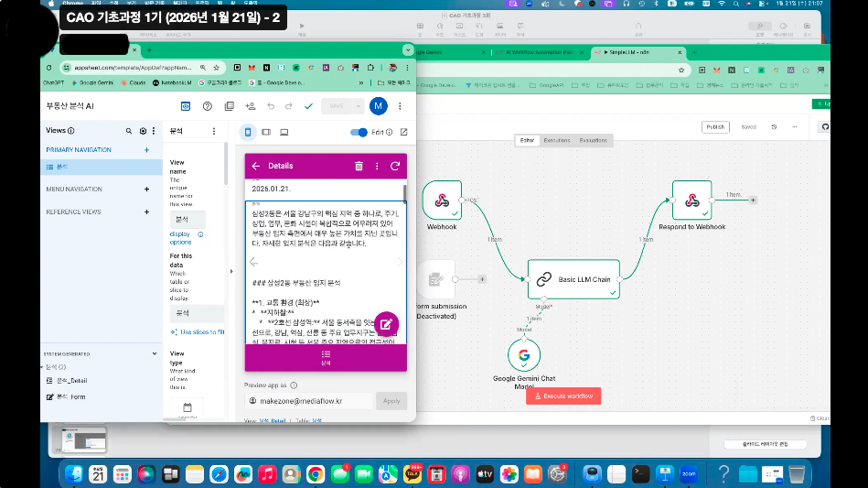Click the green checkmark status icon
The image size is (868, 488).
(x=308, y=106)
